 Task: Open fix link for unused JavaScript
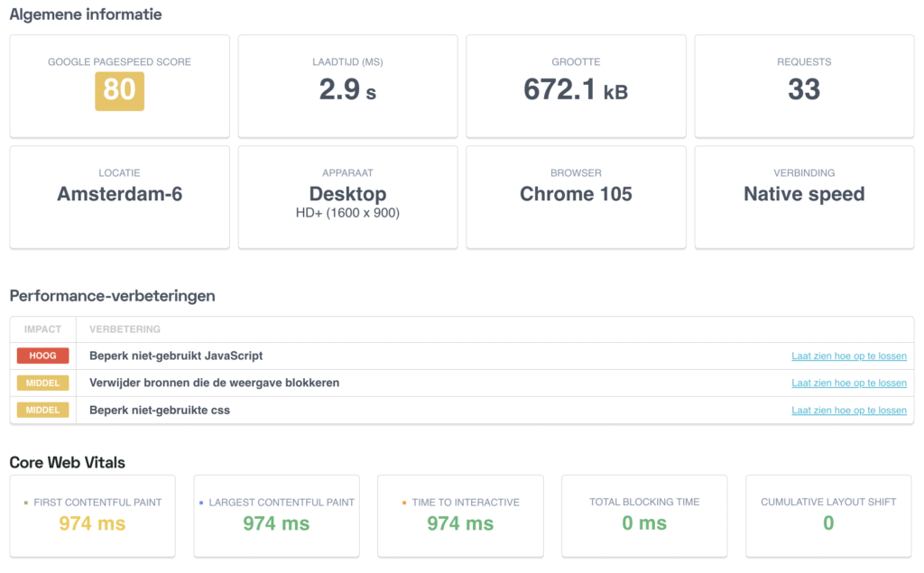(x=848, y=356)
